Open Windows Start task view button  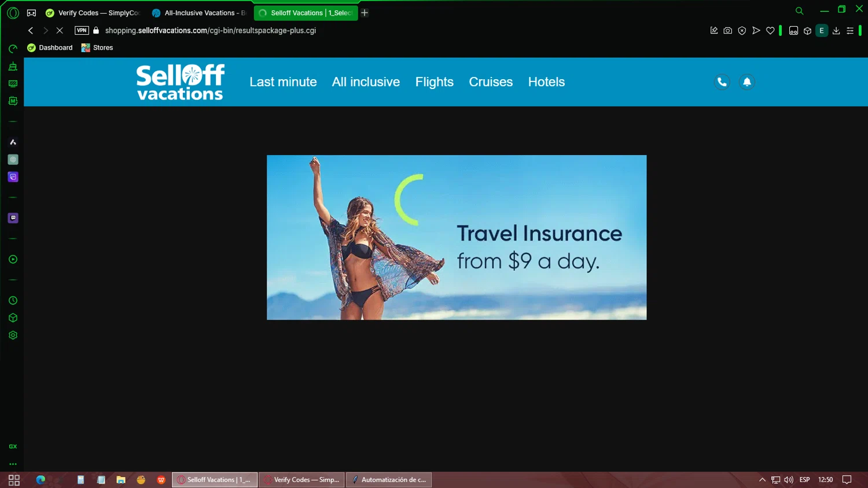(x=14, y=480)
